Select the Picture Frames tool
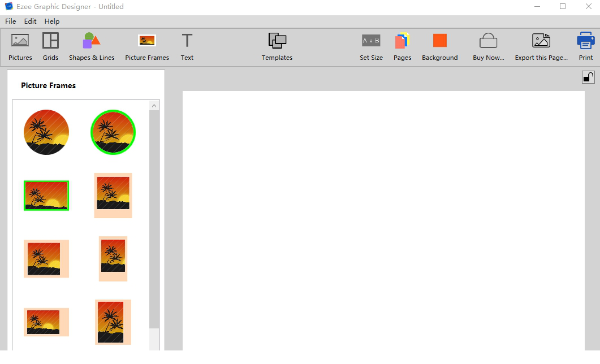The height and width of the screenshot is (364, 600). pyautogui.click(x=147, y=47)
